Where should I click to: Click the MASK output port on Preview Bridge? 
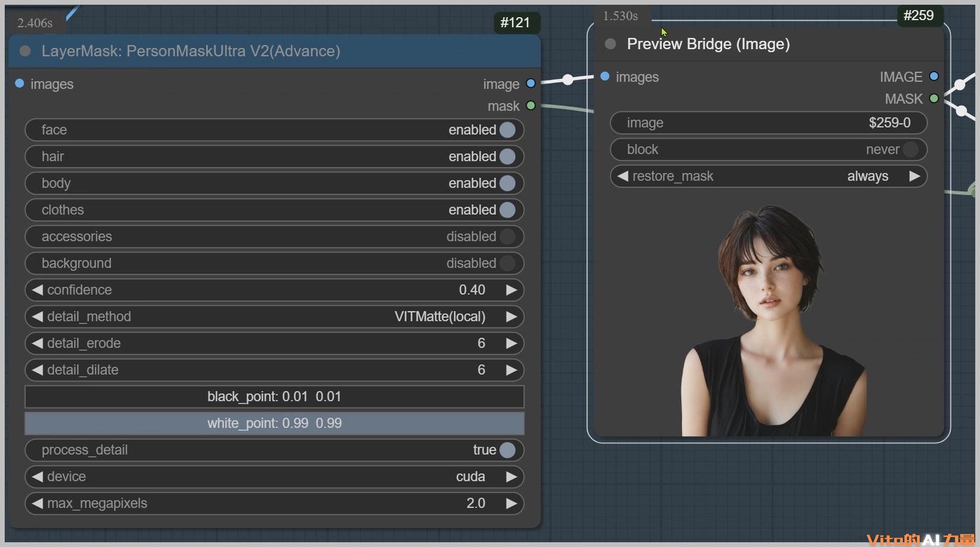tap(934, 98)
